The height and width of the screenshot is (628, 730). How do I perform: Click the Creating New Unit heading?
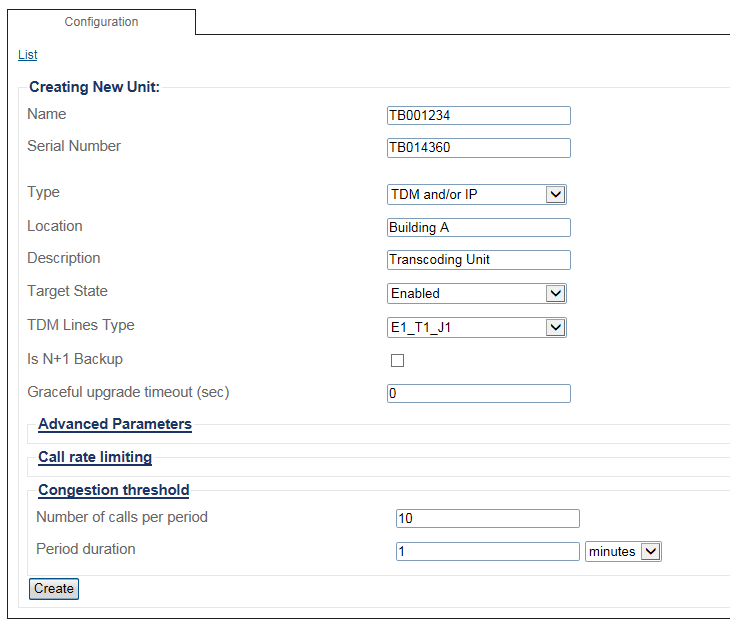pyautogui.click(x=94, y=87)
